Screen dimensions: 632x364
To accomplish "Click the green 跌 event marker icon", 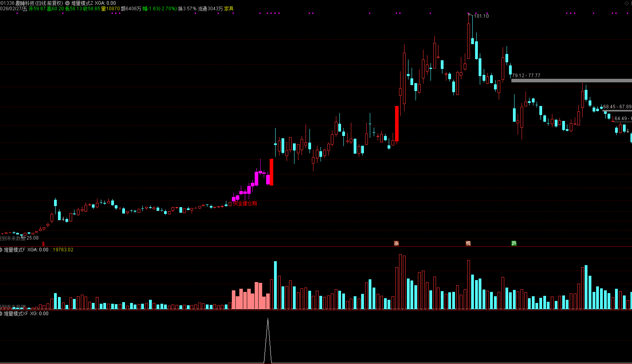I will tap(514, 243).
